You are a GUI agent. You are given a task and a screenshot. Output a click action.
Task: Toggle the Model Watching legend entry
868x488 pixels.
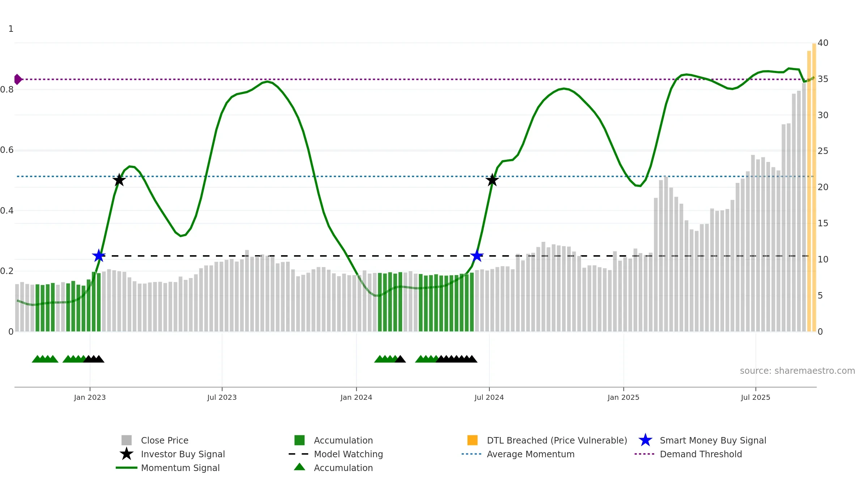[x=348, y=454]
